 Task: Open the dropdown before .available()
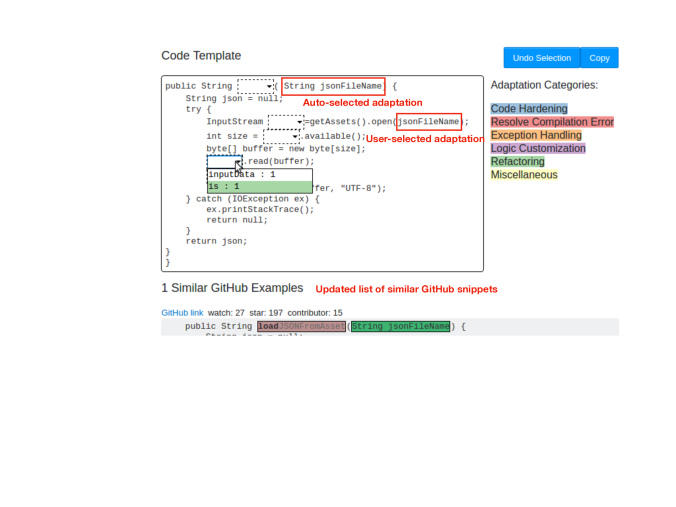click(281, 136)
